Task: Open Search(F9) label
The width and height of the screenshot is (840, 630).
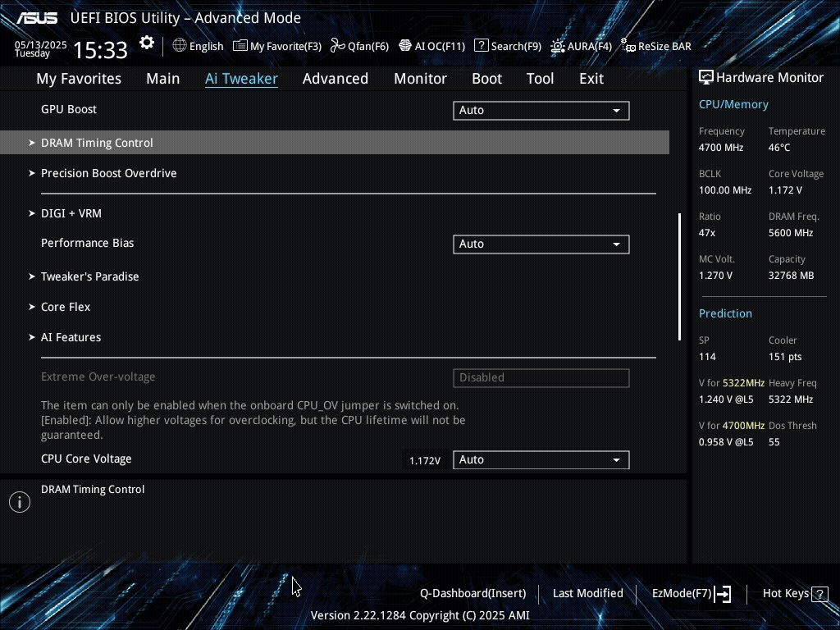Action: (x=517, y=47)
